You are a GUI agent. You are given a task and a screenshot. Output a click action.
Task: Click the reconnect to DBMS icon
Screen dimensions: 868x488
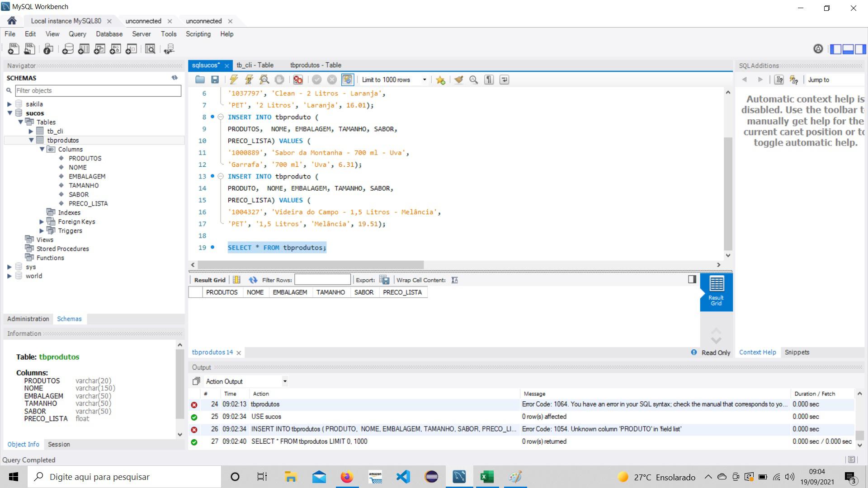169,49
